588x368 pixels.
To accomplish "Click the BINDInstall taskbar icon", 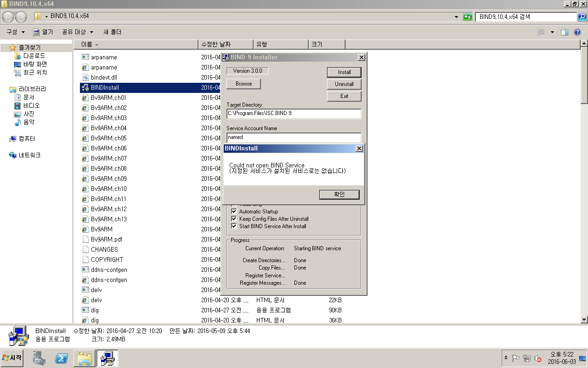I will 107,358.
